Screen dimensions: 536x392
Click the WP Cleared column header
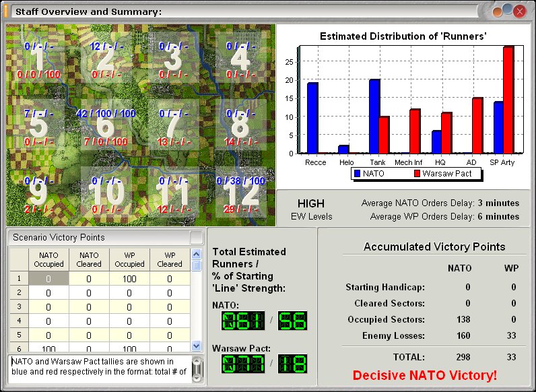click(x=170, y=259)
